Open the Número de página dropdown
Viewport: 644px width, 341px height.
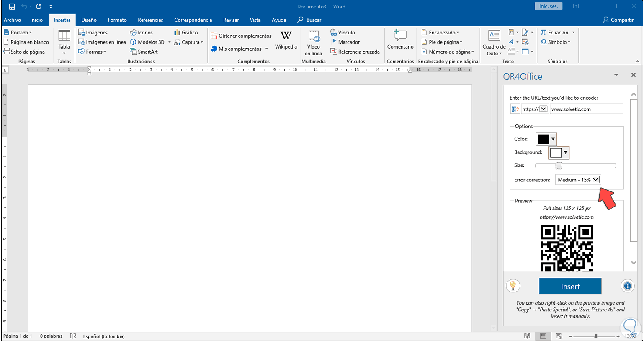click(x=448, y=52)
